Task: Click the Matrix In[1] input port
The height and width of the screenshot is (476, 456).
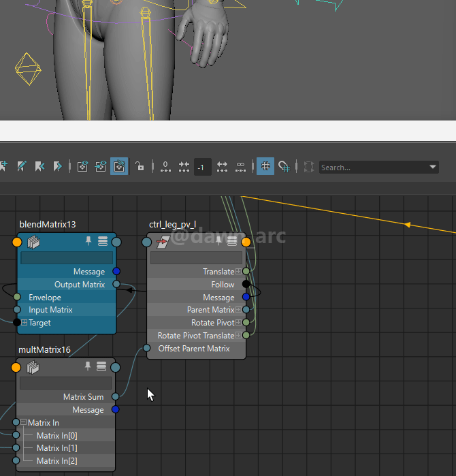Action: coord(16,447)
